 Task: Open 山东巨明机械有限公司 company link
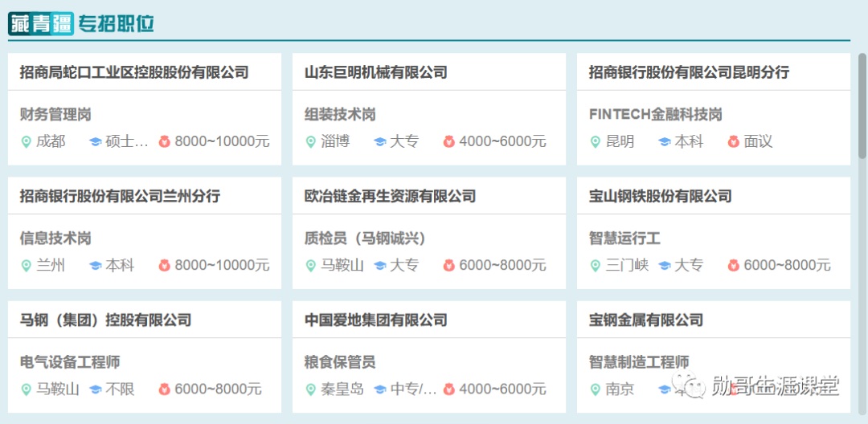pos(376,71)
